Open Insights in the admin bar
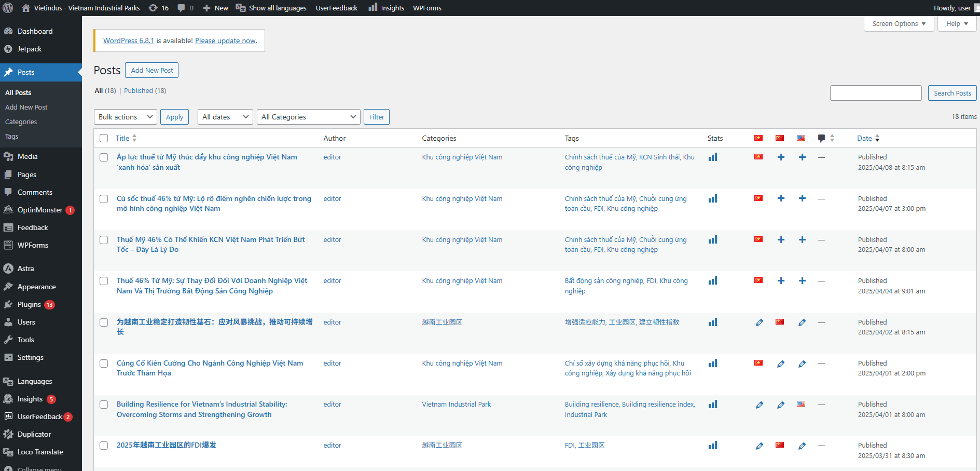980x471 pixels. click(387, 8)
